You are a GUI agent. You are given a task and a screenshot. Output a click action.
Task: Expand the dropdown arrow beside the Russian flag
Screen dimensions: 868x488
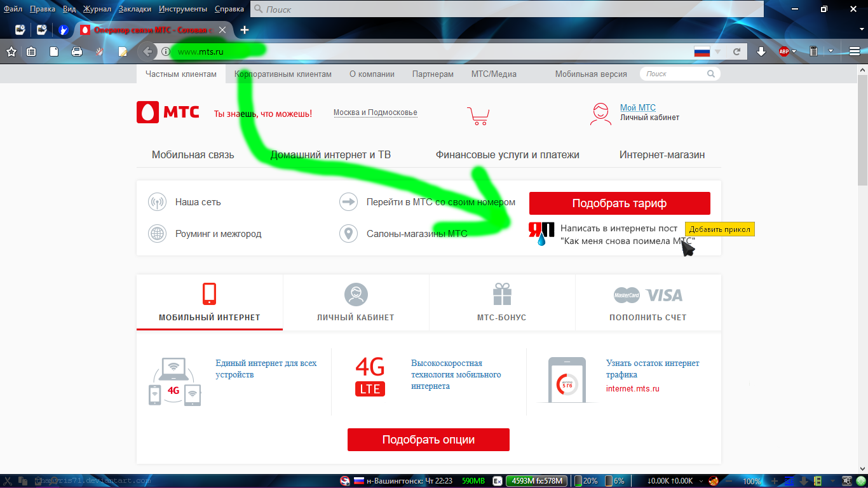pyautogui.click(x=718, y=51)
